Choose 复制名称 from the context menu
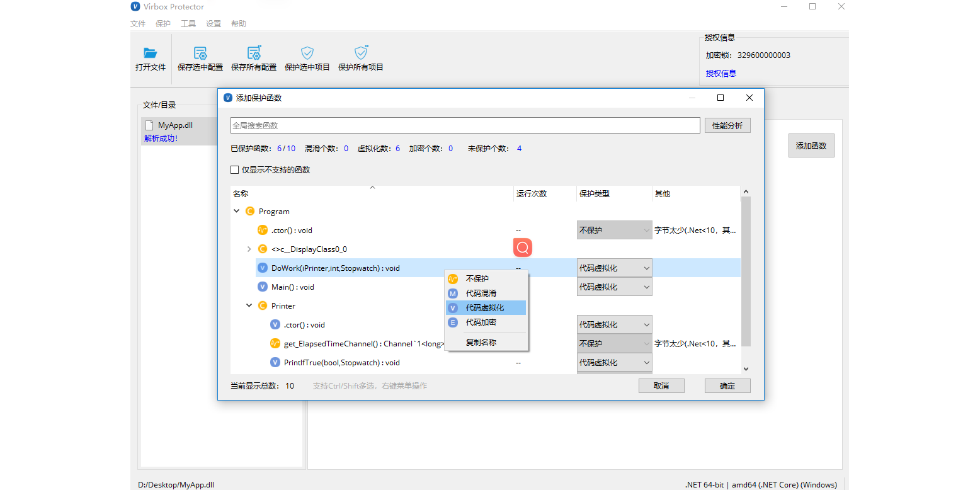 tap(481, 342)
